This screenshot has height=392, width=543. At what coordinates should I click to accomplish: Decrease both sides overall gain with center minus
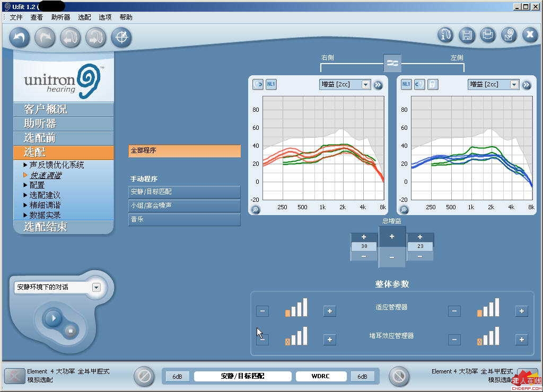tap(392, 257)
